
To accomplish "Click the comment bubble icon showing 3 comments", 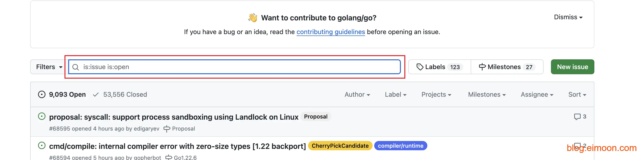I will click(x=577, y=117).
